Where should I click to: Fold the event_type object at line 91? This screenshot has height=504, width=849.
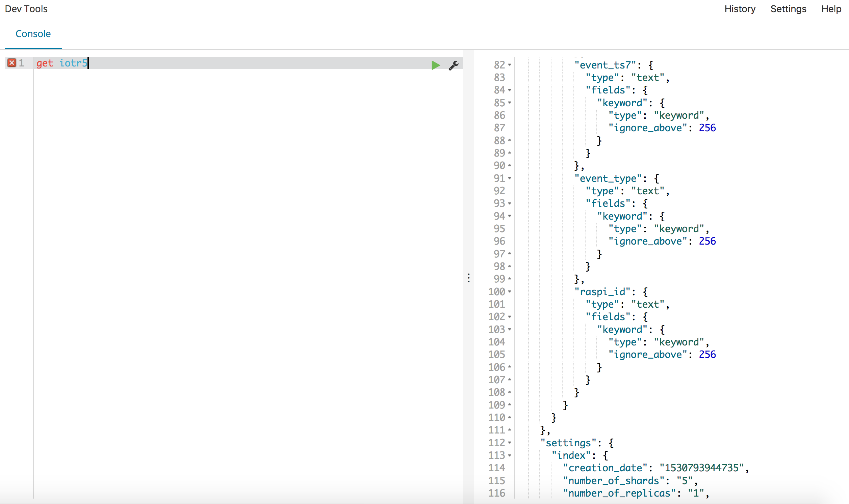click(510, 178)
